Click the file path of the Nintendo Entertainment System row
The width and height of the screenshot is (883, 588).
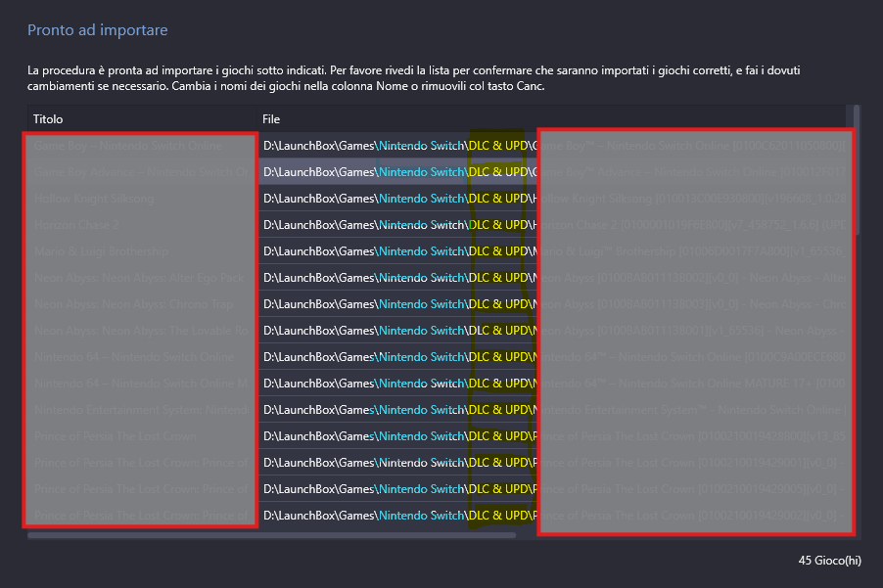552,410
